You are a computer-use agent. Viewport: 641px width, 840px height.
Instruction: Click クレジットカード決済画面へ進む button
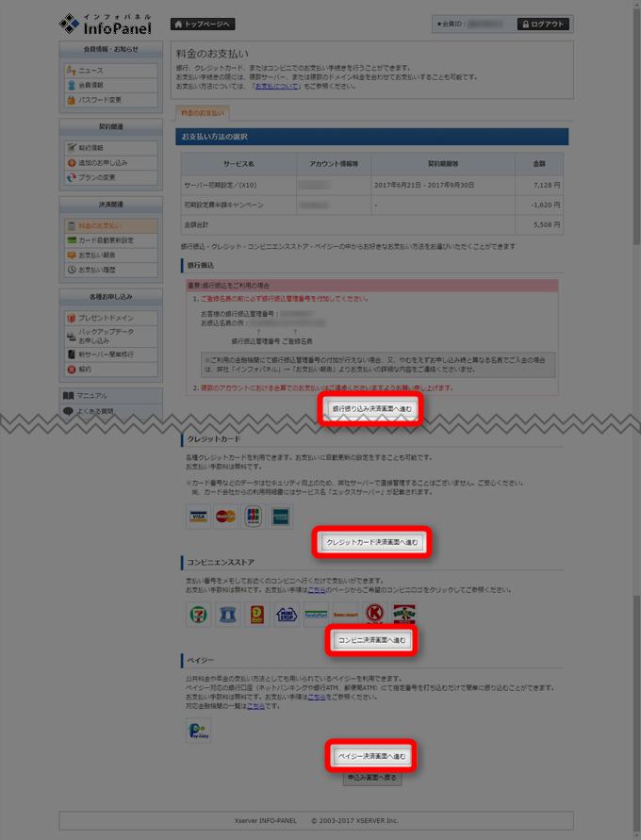point(371,542)
